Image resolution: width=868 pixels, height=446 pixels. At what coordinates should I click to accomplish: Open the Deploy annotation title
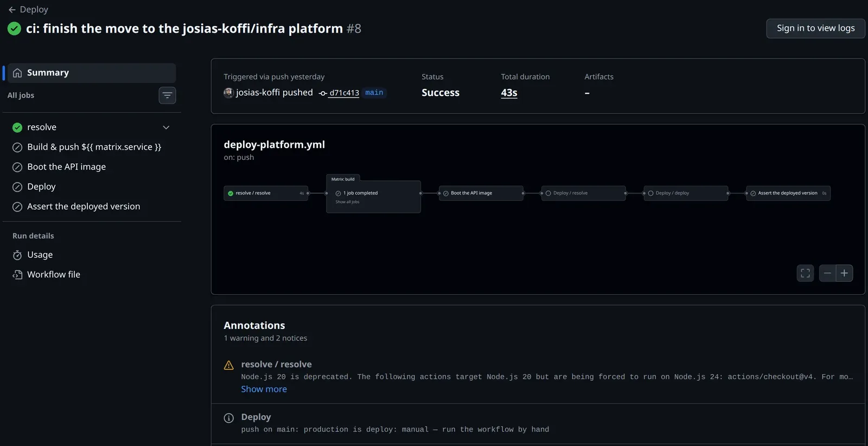(256, 417)
